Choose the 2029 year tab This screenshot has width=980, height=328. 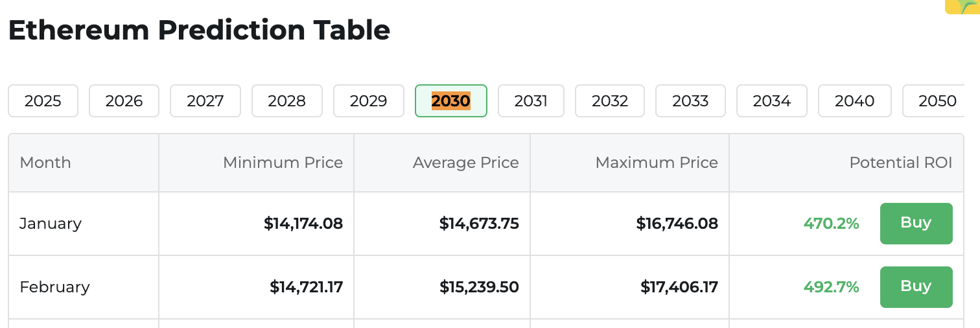pyautogui.click(x=368, y=101)
